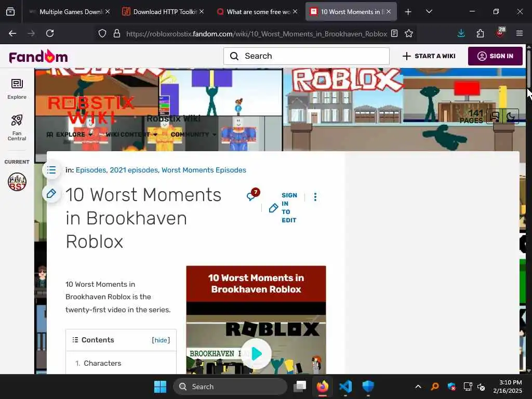The image size is (532, 399).
Task: Click SIGN IN TO EDIT link
Action: [x=283, y=208]
